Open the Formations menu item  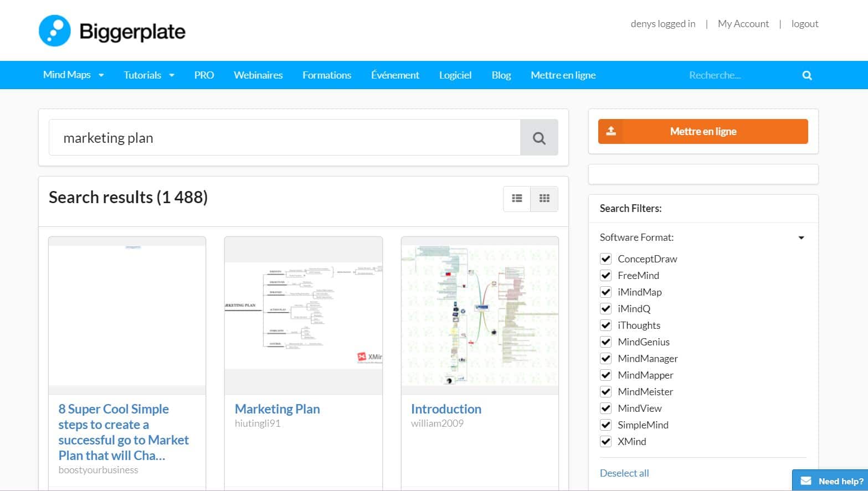(x=327, y=75)
